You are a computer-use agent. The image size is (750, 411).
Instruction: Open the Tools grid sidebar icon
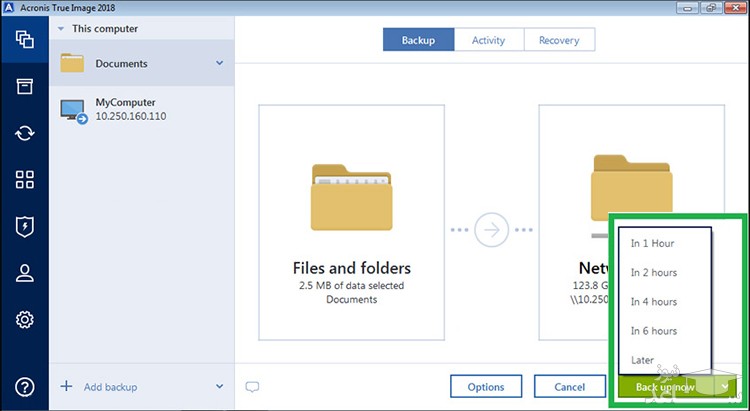click(x=24, y=180)
